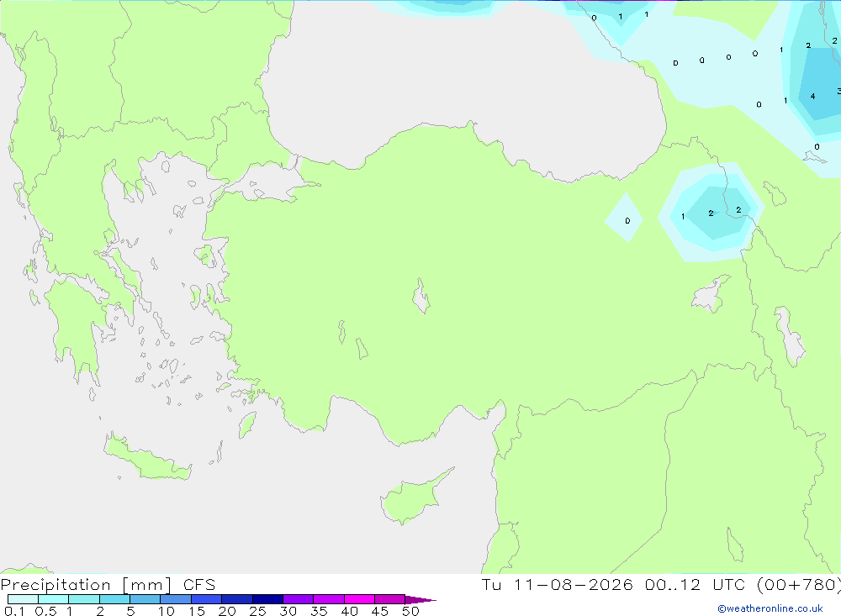Select the 20–25 mm dark blue swatch
The height and width of the screenshot is (616, 841).
[x=237, y=599]
